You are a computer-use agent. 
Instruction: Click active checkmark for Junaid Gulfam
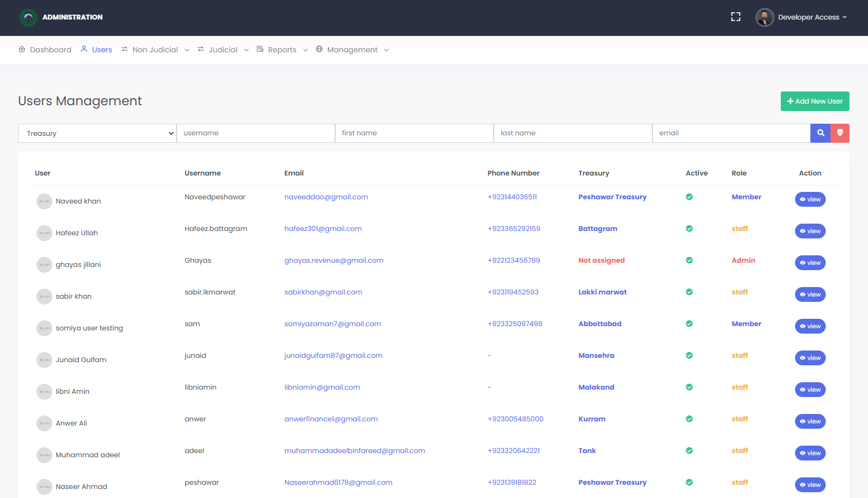[x=689, y=355]
